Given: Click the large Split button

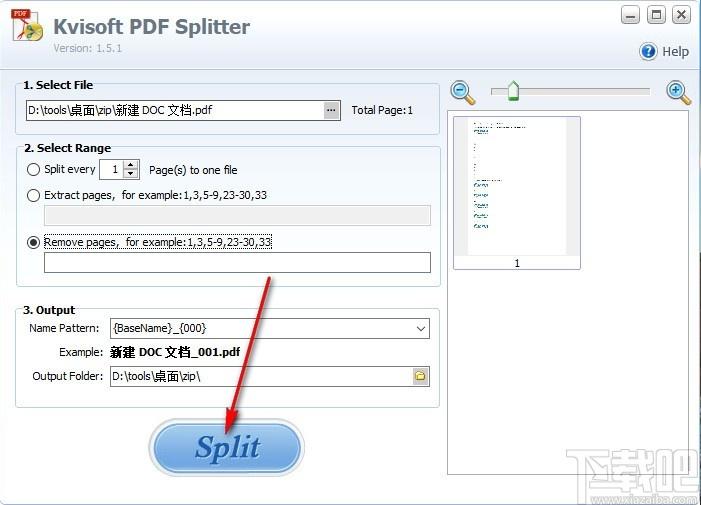Looking at the screenshot, I should [227, 447].
